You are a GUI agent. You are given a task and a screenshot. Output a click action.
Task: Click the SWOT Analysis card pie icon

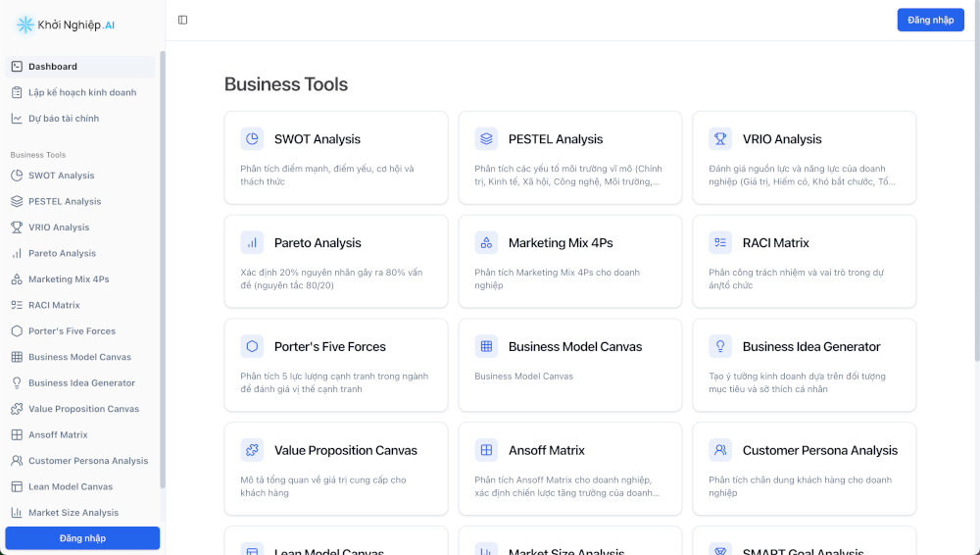click(252, 139)
